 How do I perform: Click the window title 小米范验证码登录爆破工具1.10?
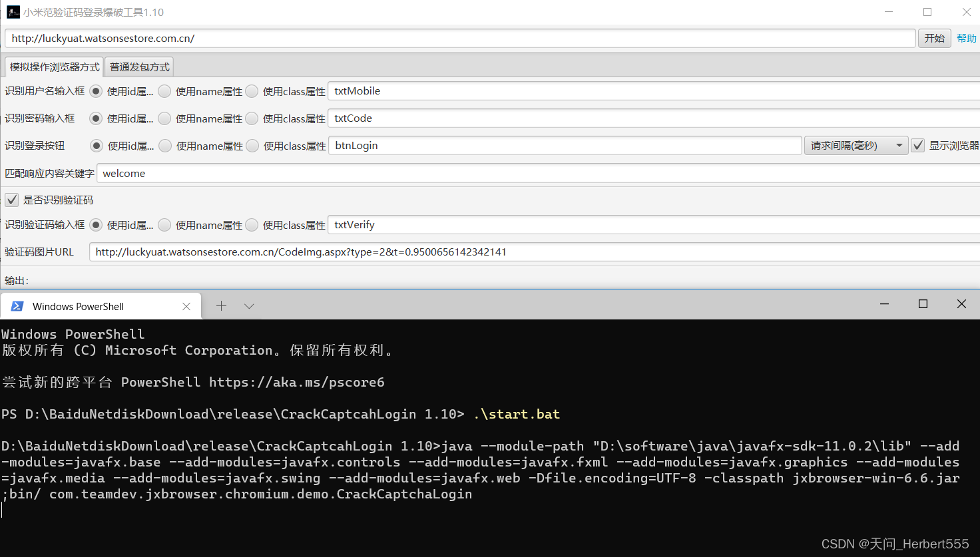coord(93,12)
